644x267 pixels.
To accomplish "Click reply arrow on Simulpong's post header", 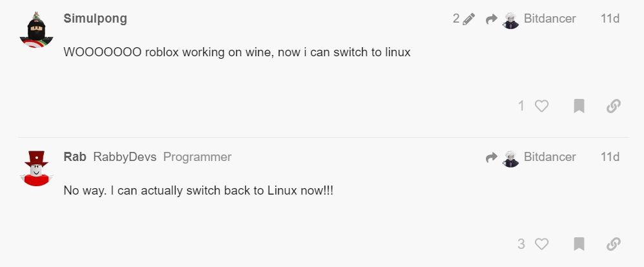I will pos(491,19).
